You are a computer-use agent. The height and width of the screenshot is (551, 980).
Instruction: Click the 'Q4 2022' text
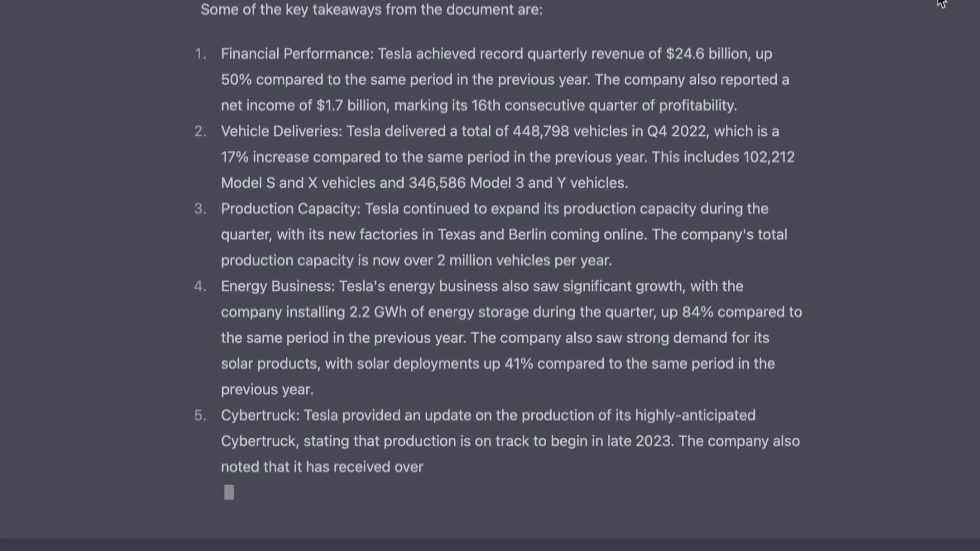click(x=677, y=132)
